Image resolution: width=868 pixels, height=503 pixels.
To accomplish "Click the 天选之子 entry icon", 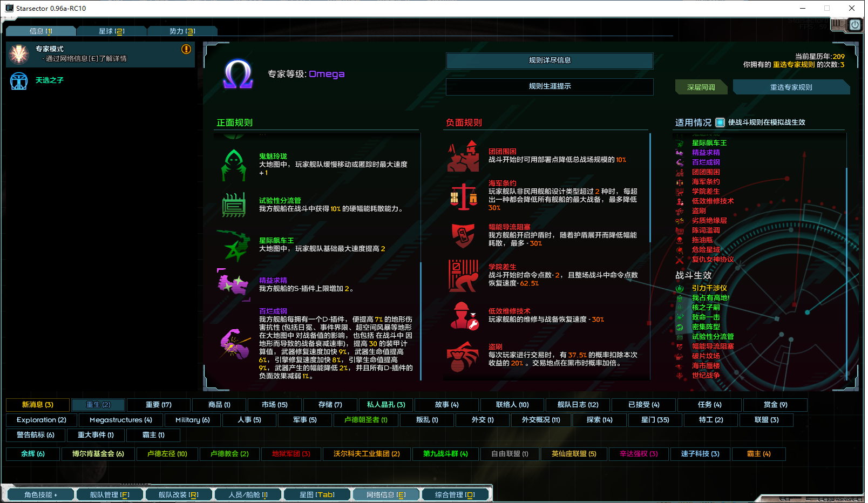I will click(19, 81).
